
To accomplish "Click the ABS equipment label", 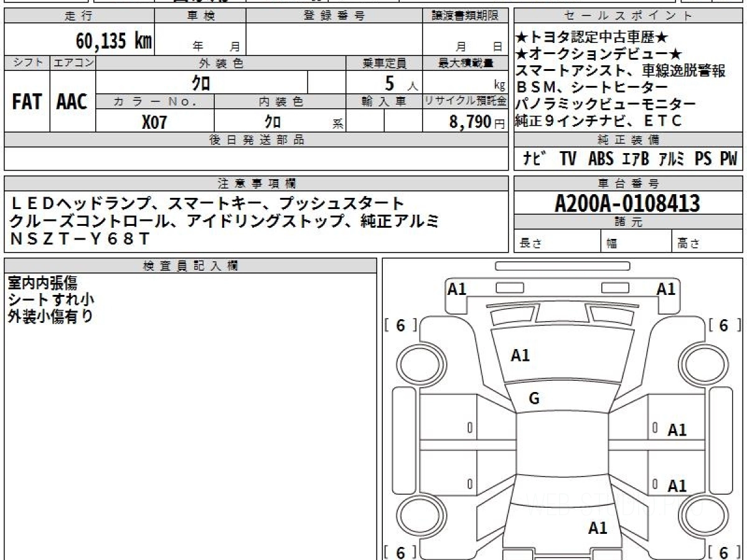I will click(x=600, y=159).
